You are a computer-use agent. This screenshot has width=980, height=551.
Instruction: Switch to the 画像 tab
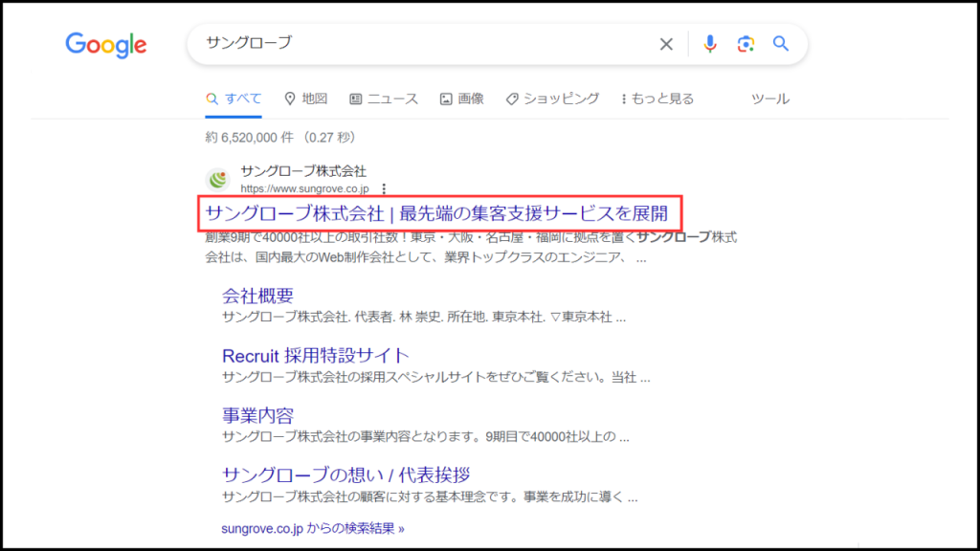click(462, 99)
